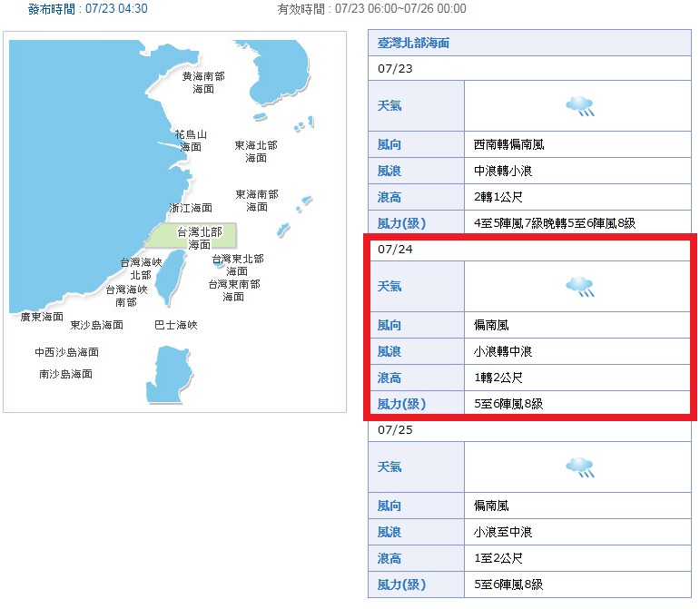Click the 發布時間 07/23 04:30 text
The height and width of the screenshot is (609, 700).
click(x=87, y=8)
